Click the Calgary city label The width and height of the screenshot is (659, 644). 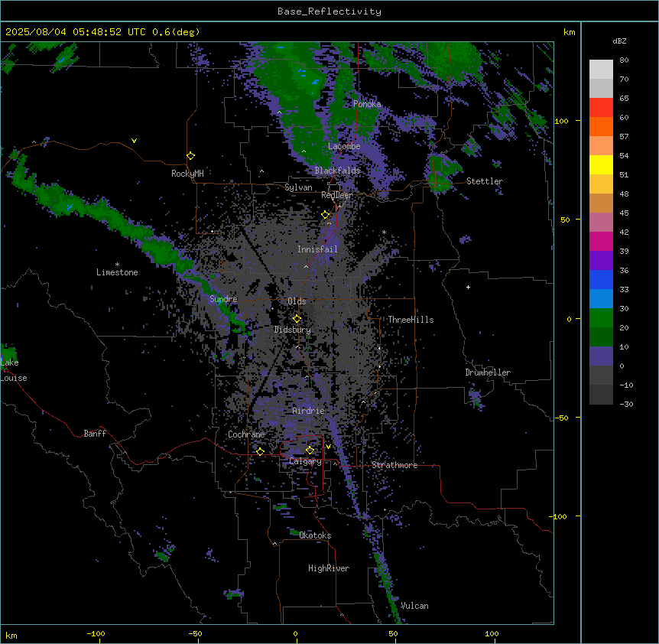coord(305,461)
